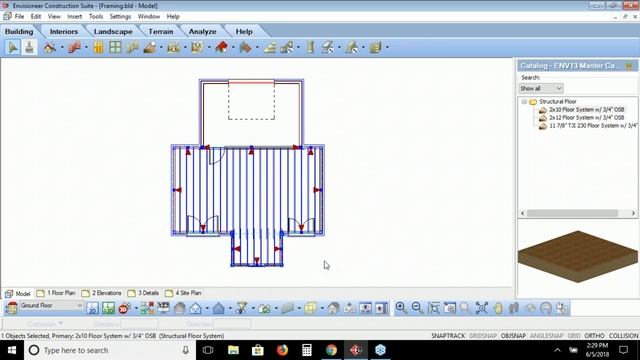
Task: Toggle SNAPTRACK in status bar
Action: point(448,336)
